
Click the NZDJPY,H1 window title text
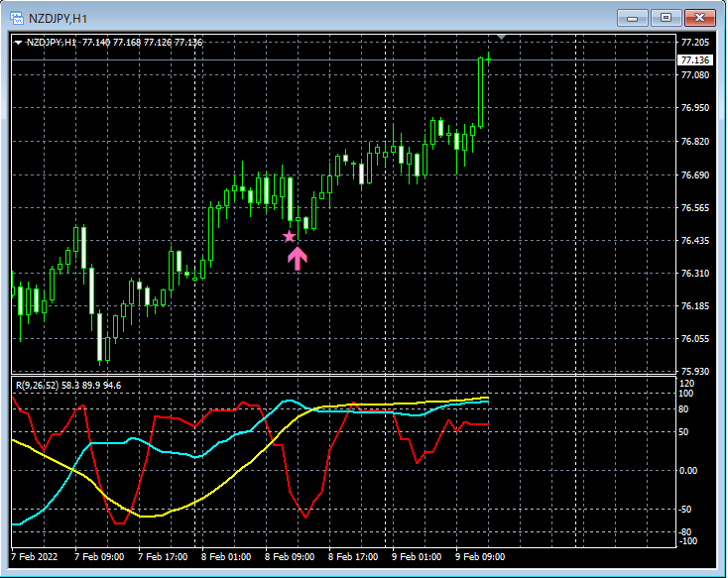pyautogui.click(x=59, y=19)
